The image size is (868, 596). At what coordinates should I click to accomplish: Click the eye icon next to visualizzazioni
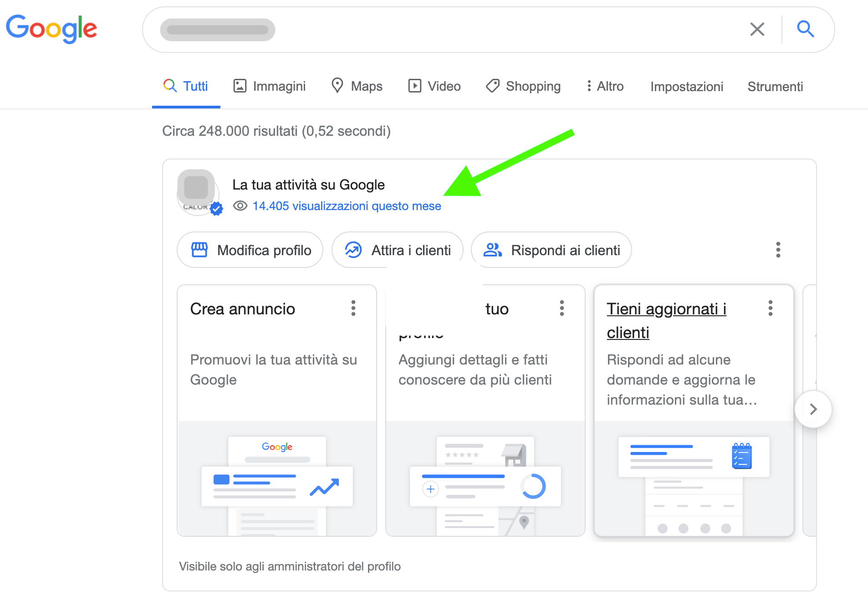coord(240,206)
